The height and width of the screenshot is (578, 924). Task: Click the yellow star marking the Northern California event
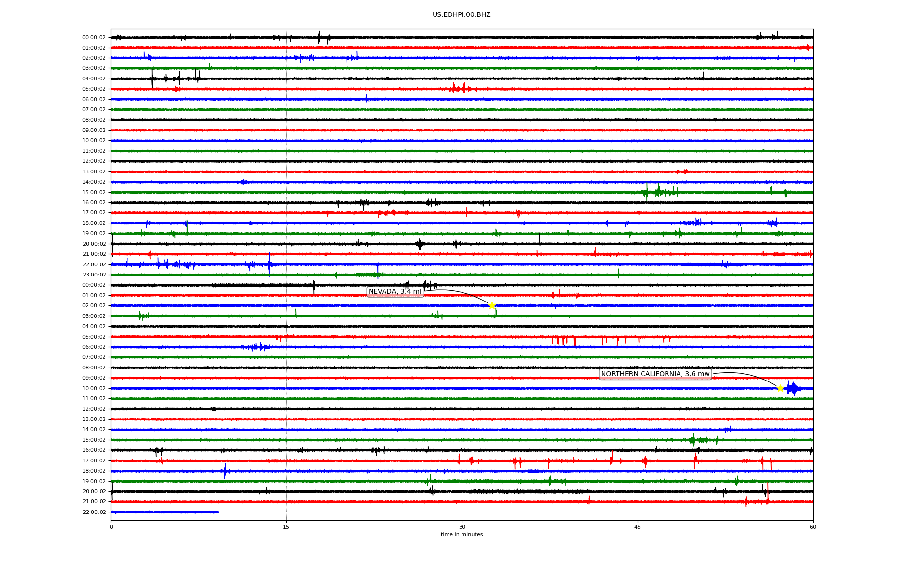[x=780, y=388]
